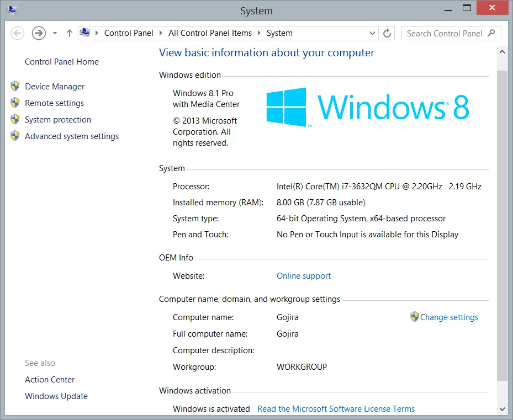The height and width of the screenshot is (420, 513).
Task: Select All Control Panel Items breadcrumb
Action: (x=210, y=33)
